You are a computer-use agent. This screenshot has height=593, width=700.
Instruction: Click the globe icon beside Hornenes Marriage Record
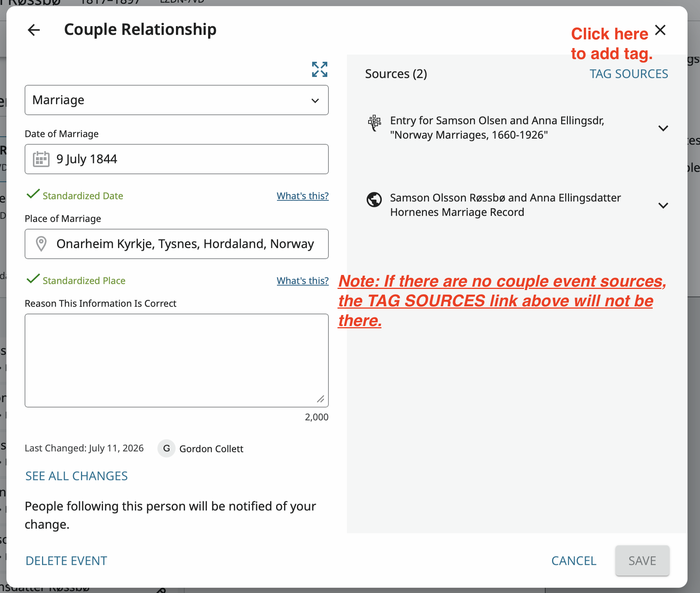click(374, 200)
